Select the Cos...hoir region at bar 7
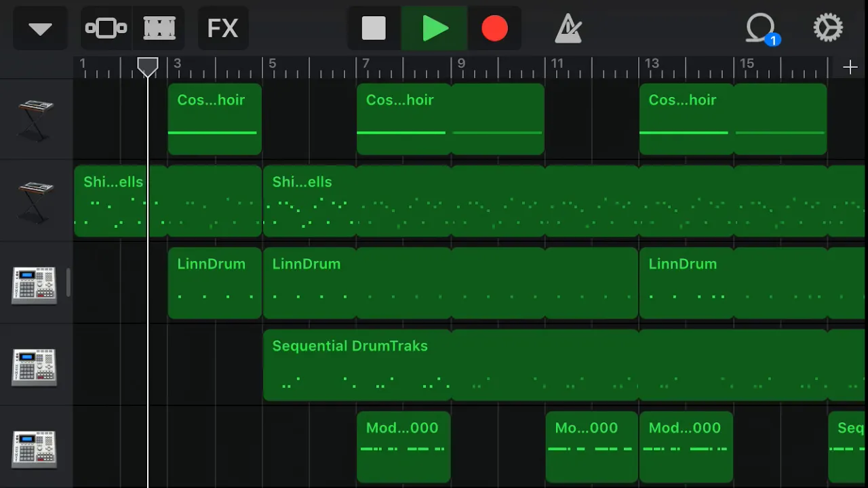 [450, 119]
